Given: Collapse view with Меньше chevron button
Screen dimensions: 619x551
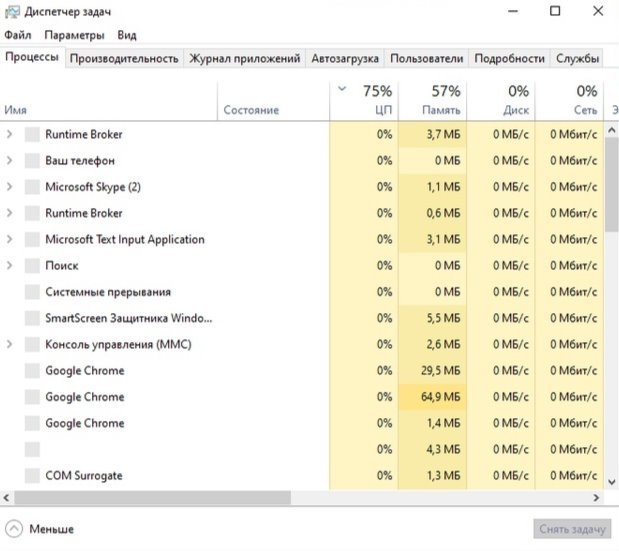Looking at the screenshot, I should pyautogui.click(x=14, y=529).
